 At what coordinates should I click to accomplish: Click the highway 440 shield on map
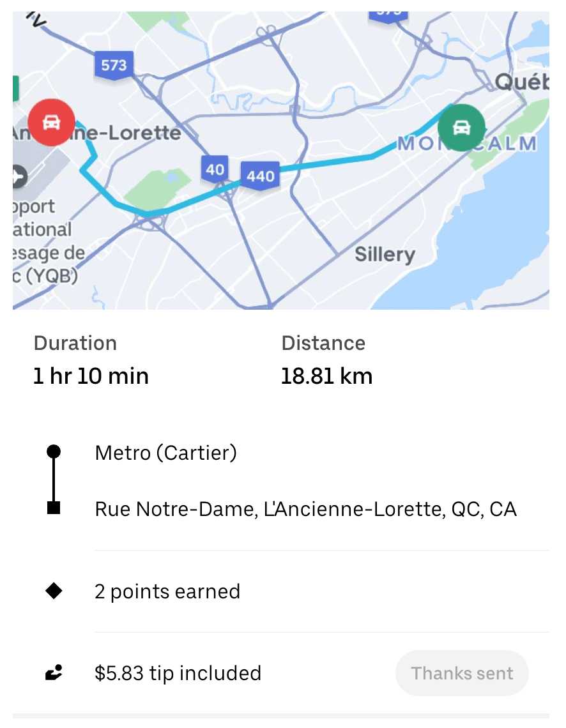(260, 176)
